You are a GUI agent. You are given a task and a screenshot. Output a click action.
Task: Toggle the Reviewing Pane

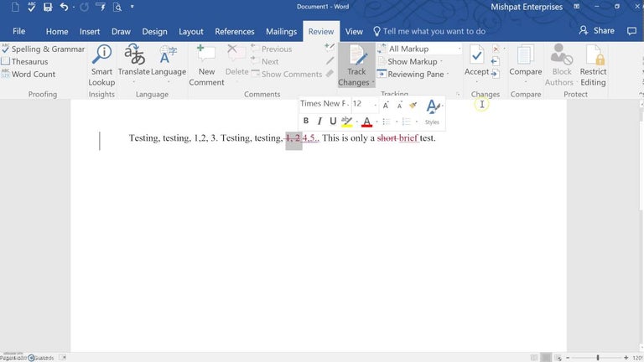tap(411, 75)
